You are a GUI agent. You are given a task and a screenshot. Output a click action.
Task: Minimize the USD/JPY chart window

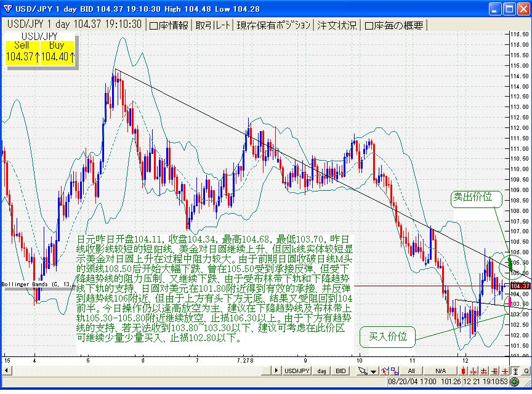pos(494,9)
